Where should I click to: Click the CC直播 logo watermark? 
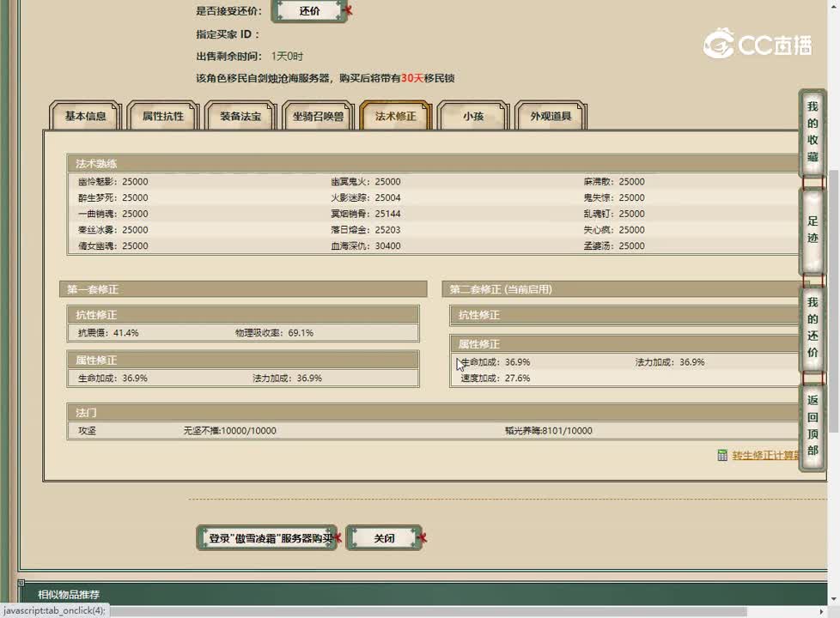[x=757, y=43]
